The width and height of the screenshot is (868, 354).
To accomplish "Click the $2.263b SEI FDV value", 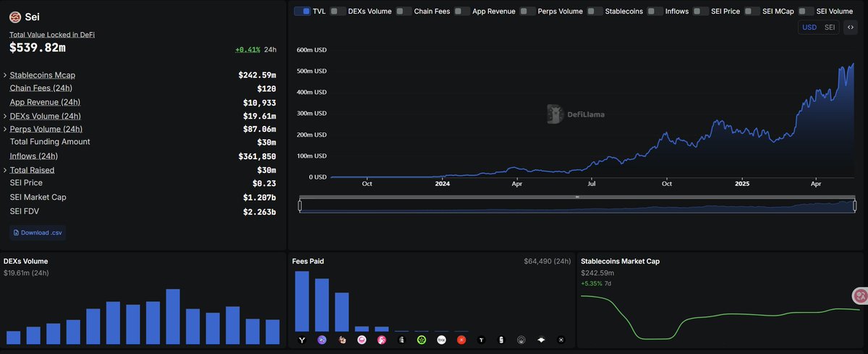I will [x=260, y=212].
